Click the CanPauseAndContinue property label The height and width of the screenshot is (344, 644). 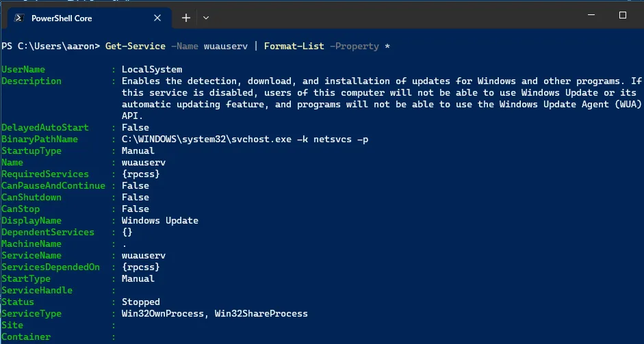click(53, 186)
